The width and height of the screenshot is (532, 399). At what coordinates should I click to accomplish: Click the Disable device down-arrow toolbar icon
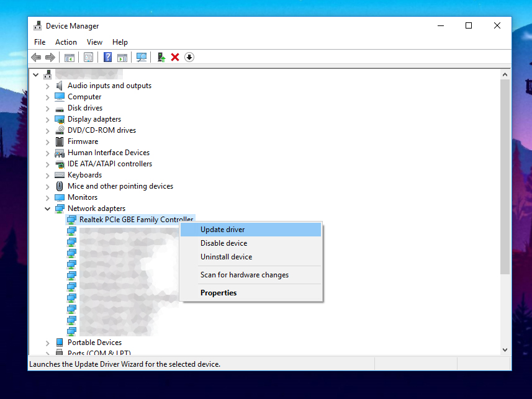point(189,57)
